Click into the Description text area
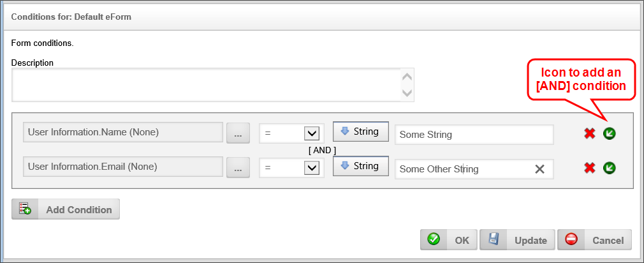This screenshot has height=263, width=644. [204, 85]
